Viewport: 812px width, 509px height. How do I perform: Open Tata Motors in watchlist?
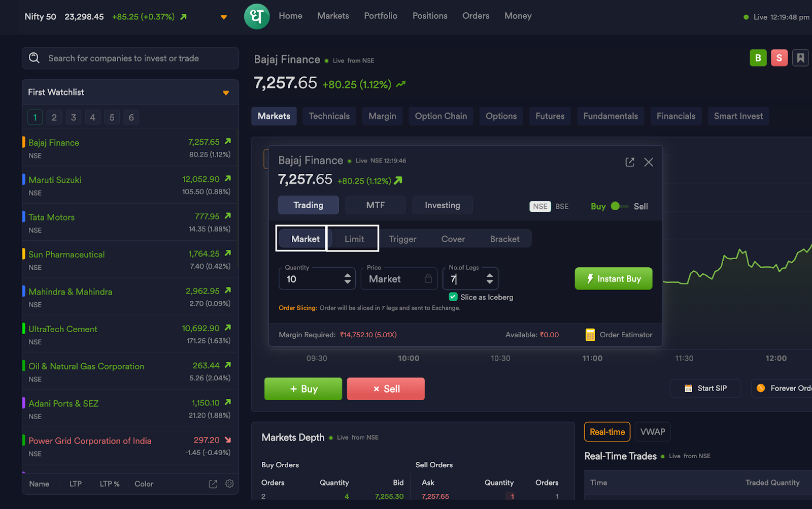coord(130,222)
